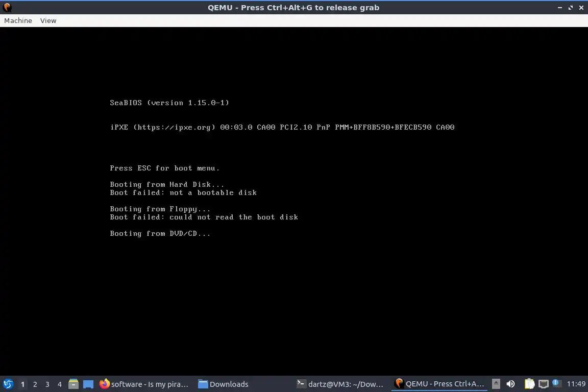
Task: Click the removable media eject tray icon
Action: (496, 384)
